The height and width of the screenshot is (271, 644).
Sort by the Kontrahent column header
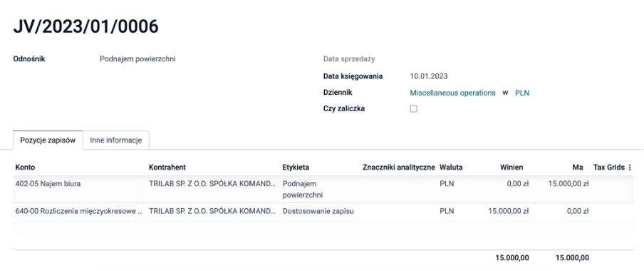[167, 168]
